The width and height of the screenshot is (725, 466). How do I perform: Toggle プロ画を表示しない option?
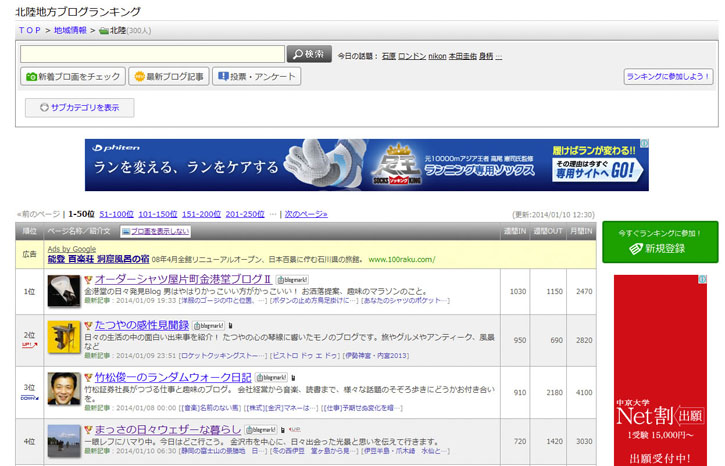click(x=155, y=231)
